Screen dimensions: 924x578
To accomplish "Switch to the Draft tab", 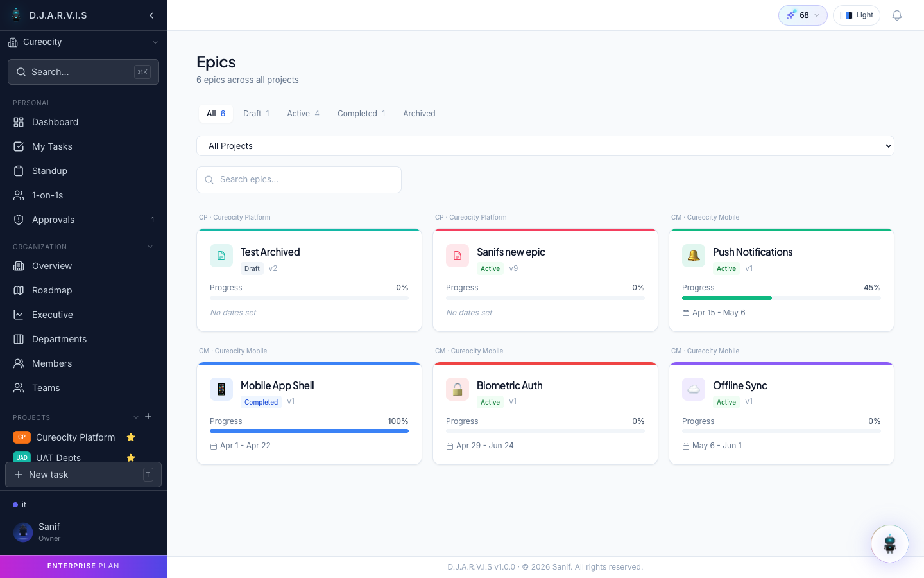I will [x=256, y=114].
